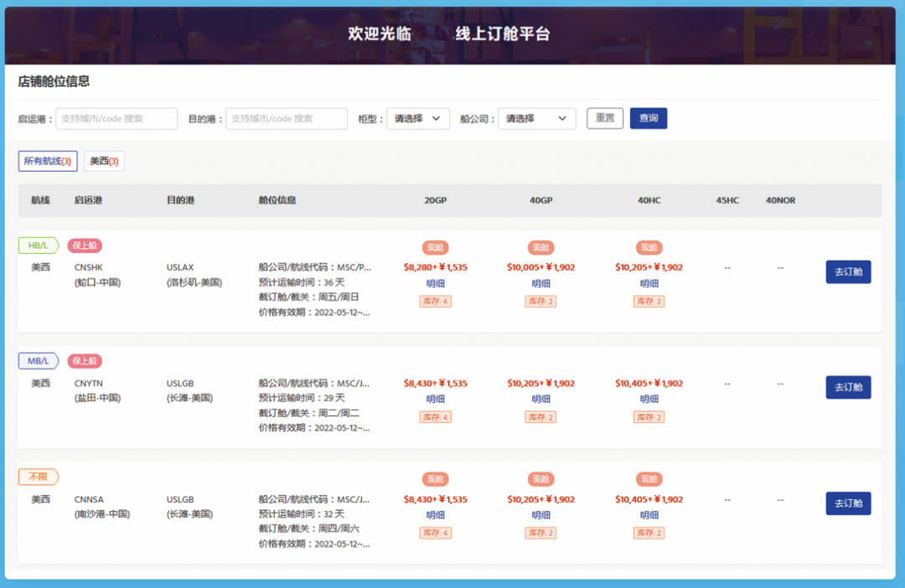Click the 现舱 badge above CNNSA's 20GP price

tap(435, 479)
